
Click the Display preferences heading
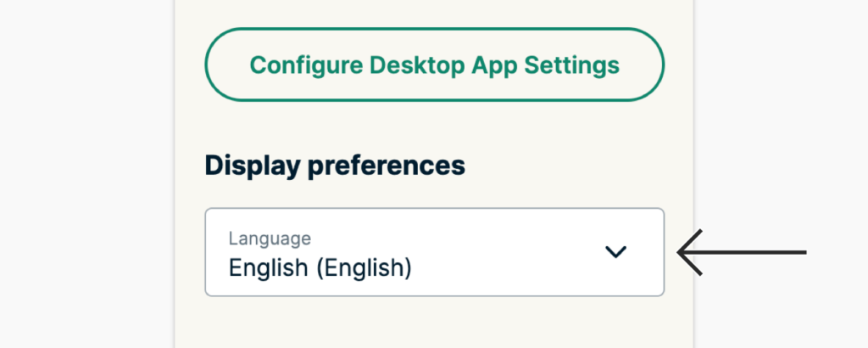pyautogui.click(x=335, y=165)
